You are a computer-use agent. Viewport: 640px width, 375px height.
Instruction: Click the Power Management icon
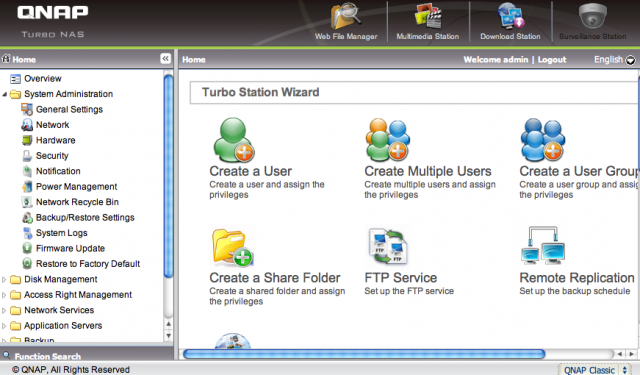pyautogui.click(x=27, y=186)
